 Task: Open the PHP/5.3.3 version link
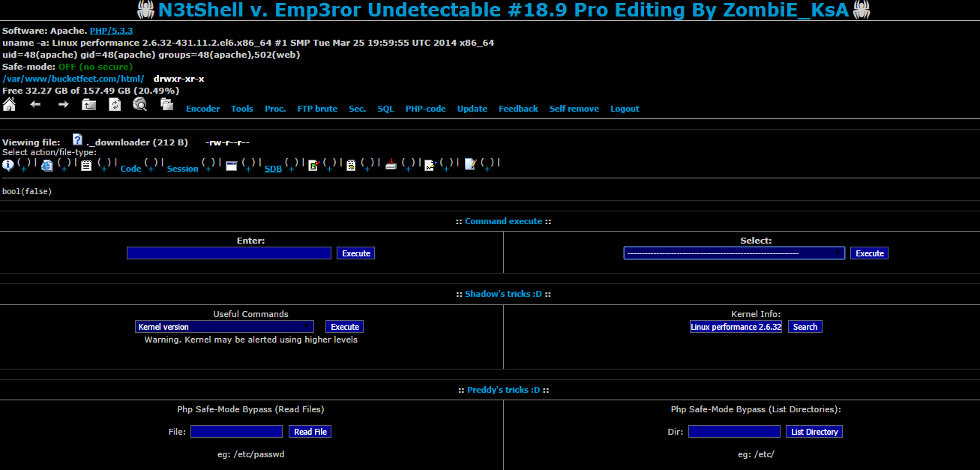click(111, 31)
